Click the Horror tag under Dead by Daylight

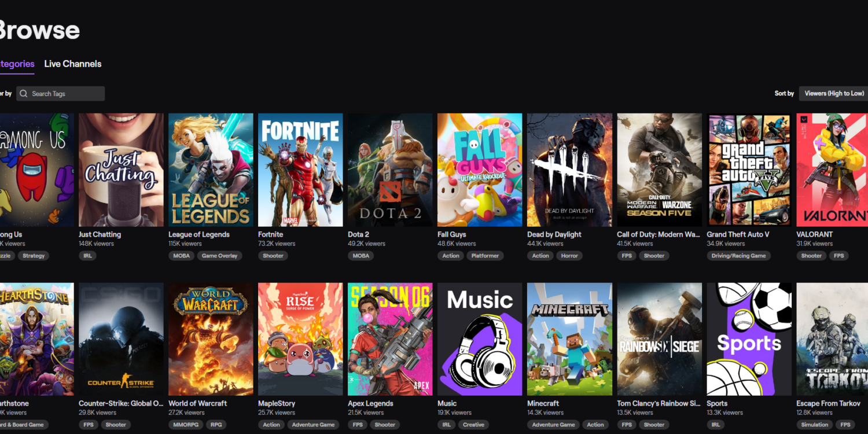tap(569, 256)
